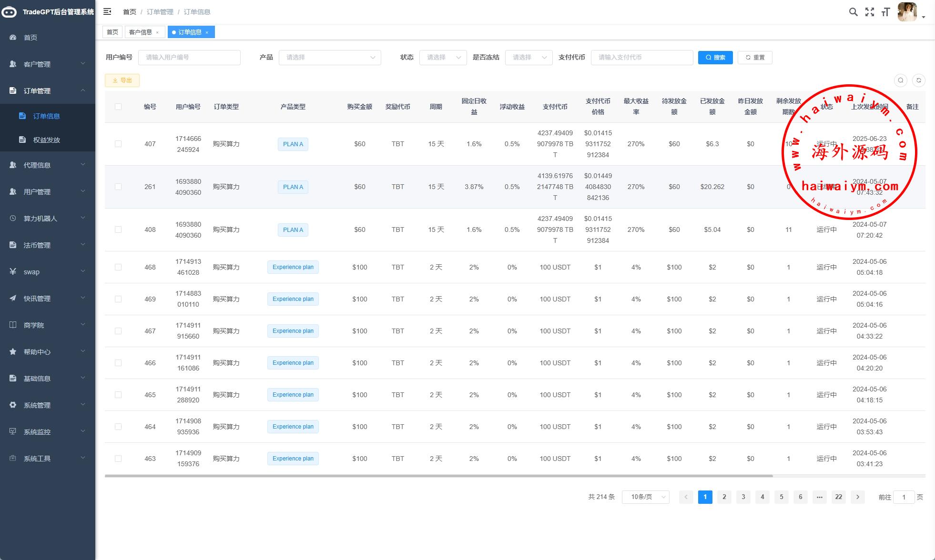
Task: Tick the checkbox for order 407
Action: [x=118, y=144]
